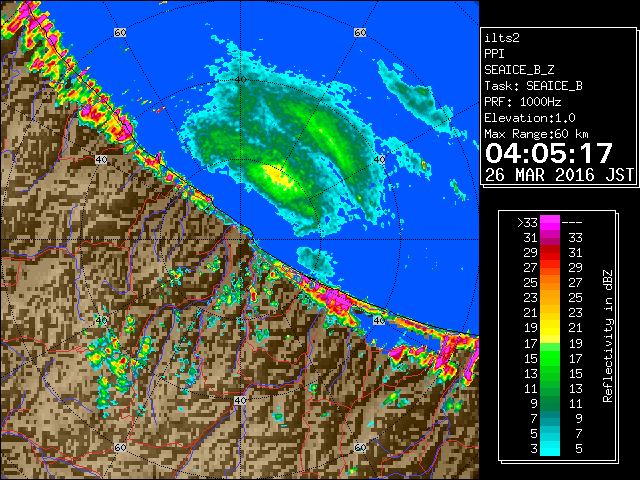Pick the bright green 15 dBZ legend swatch
This screenshot has width=640, height=480.
click(550, 358)
